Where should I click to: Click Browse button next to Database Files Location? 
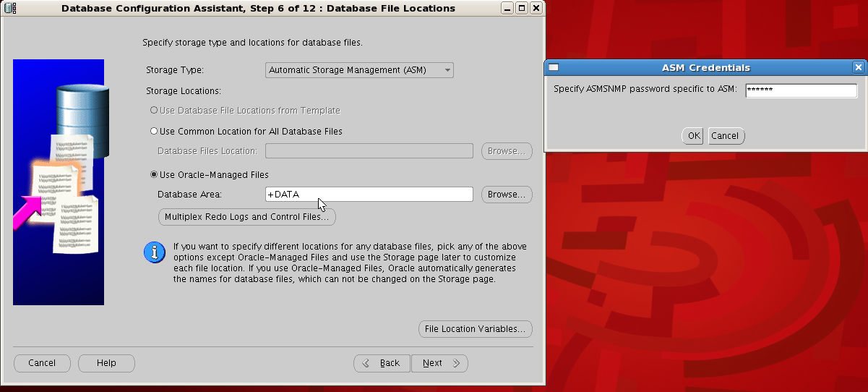click(507, 151)
